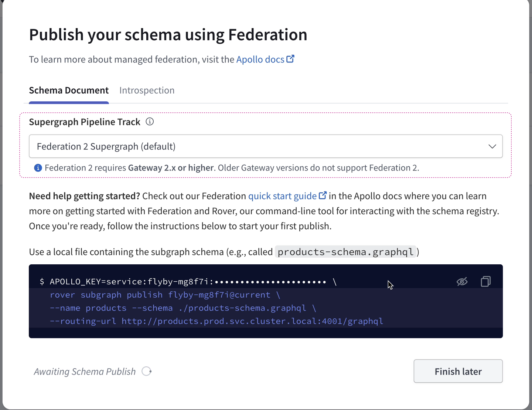532x410 pixels.
Task: Click the blue info circle in the Federation 2 notice
Action: [38, 167]
